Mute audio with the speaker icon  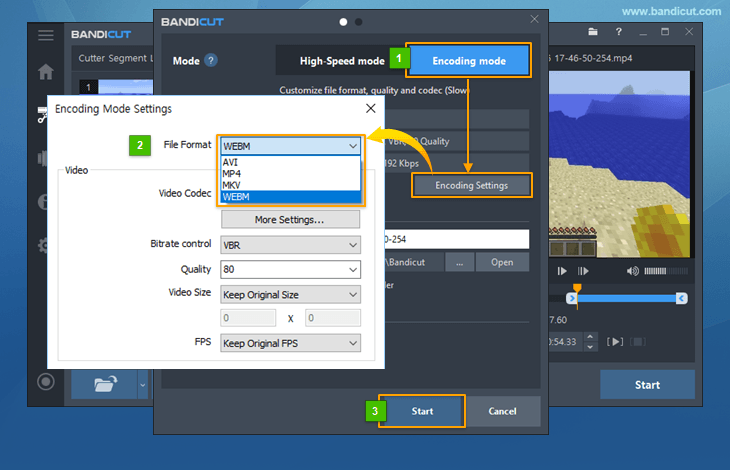pyautogui.click(x=632, y=271)
